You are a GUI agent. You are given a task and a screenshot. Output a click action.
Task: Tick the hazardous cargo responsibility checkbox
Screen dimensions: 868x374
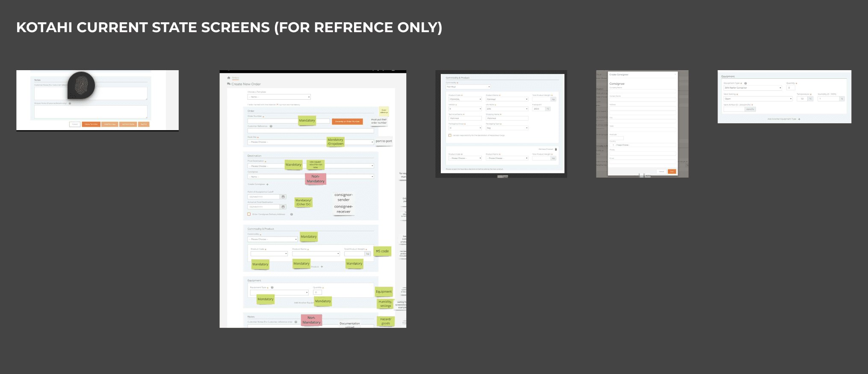click(450, 135)
